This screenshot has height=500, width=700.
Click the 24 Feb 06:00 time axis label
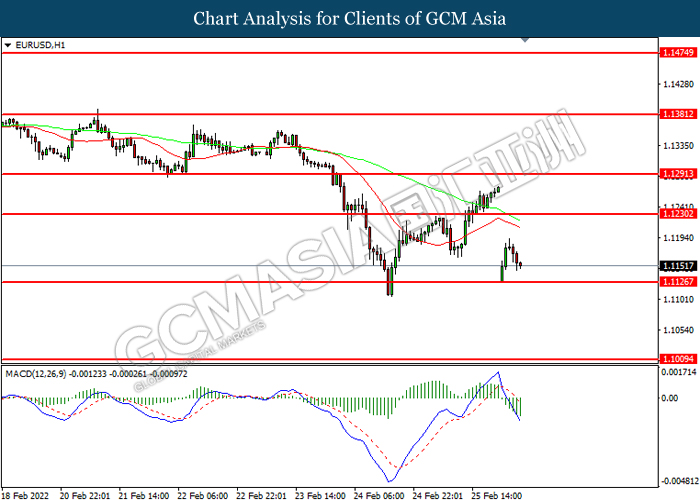point(379,496)
